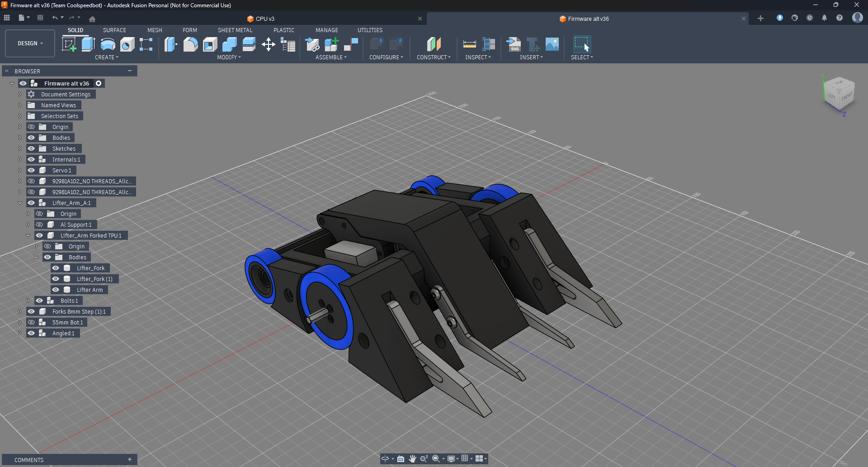Open the DESIGN workspace dropdown
This screenshot has width=868, height=467.
click(x=30, y=43)
